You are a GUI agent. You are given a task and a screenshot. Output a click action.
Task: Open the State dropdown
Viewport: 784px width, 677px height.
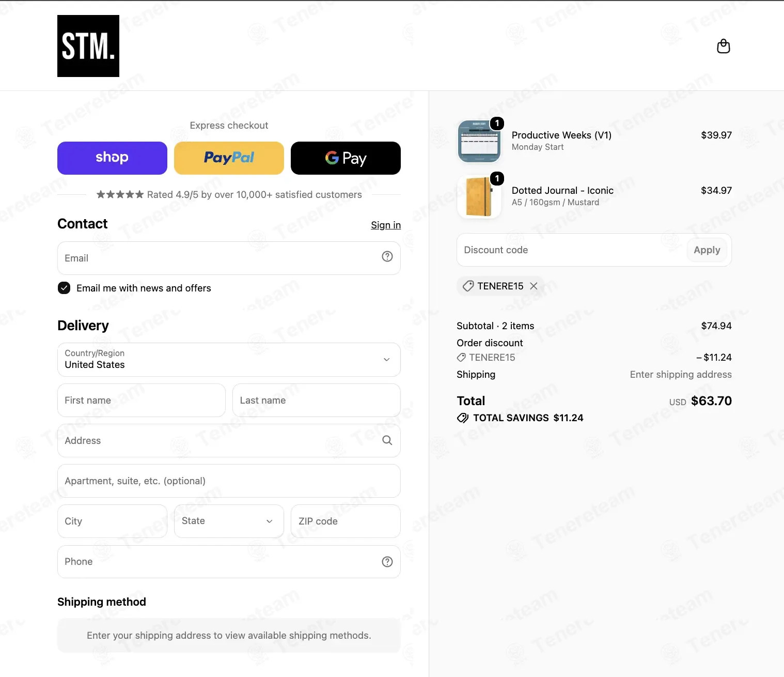(x=229, y=521)
